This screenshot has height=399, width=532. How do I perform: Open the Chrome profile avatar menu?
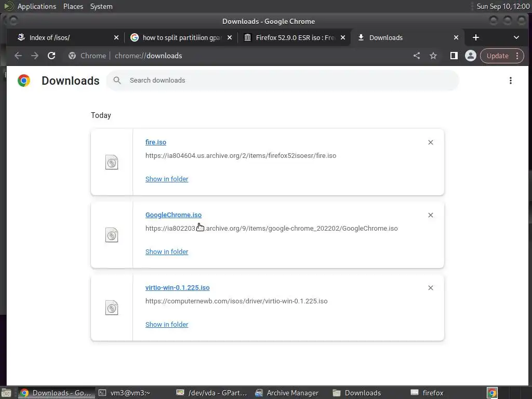click(x=471, y=56)
